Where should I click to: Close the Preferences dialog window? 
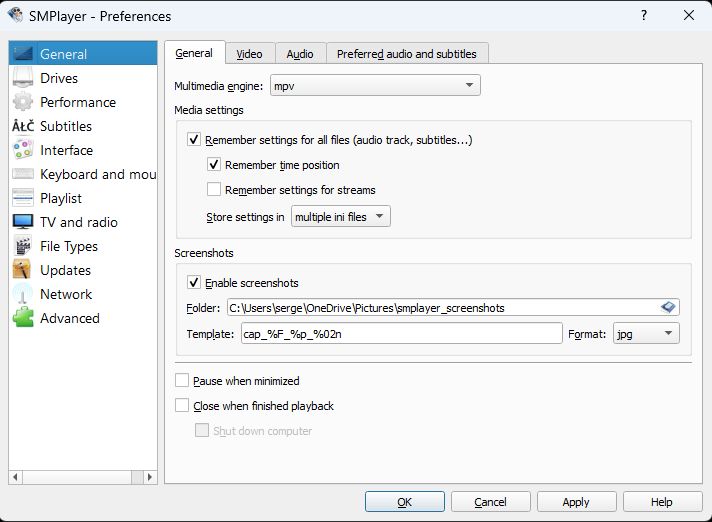(x=689, y=15)
